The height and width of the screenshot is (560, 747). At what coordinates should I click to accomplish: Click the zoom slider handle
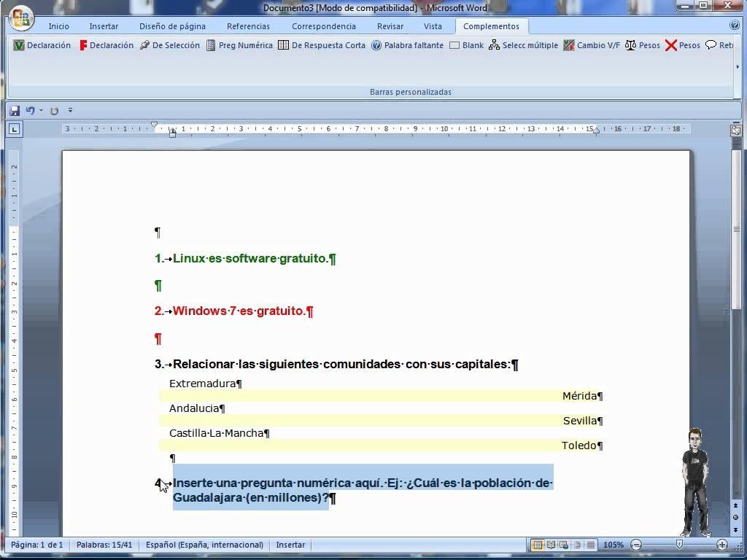click(679, 545)
